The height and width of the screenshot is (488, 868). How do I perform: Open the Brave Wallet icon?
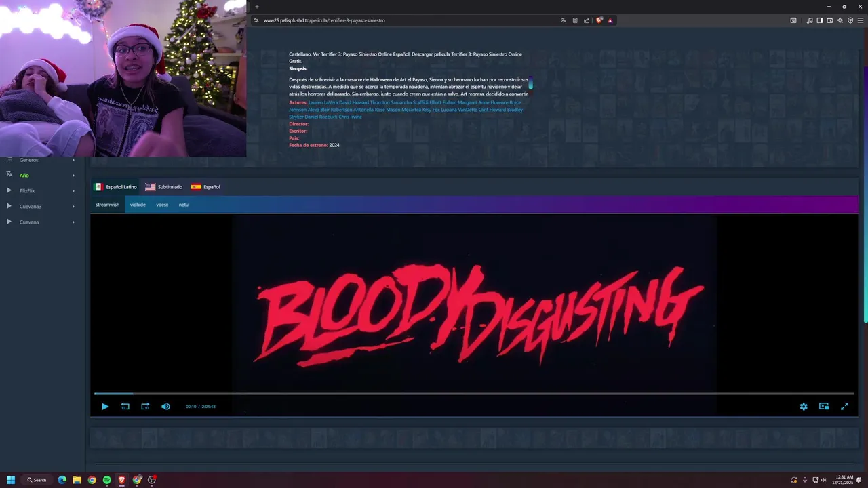(830, 20)
